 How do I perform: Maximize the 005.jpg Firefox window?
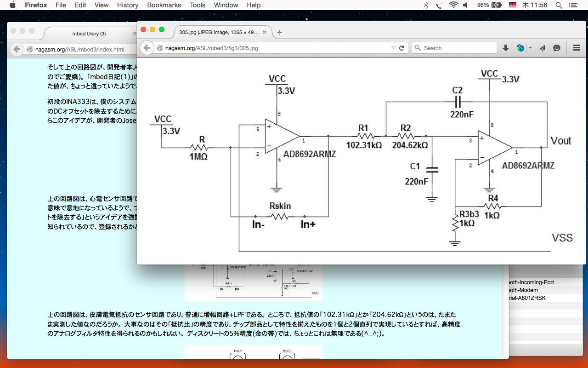point(162,29)
